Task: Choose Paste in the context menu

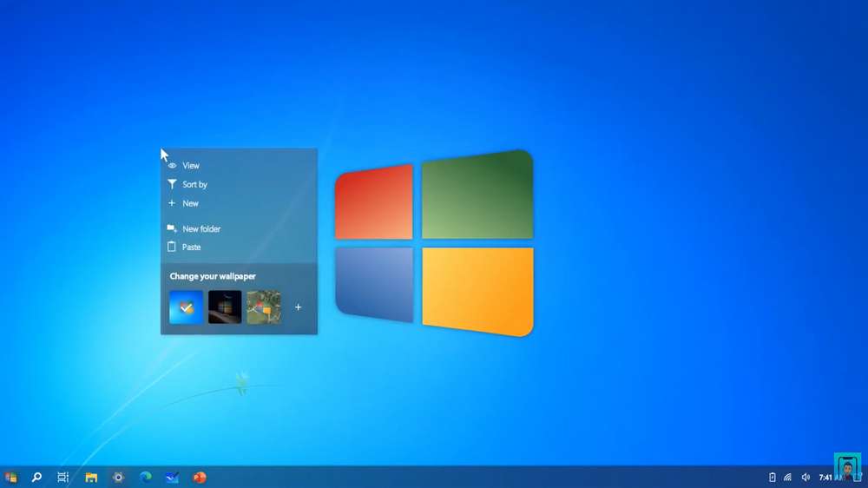Action: (239, 247)
